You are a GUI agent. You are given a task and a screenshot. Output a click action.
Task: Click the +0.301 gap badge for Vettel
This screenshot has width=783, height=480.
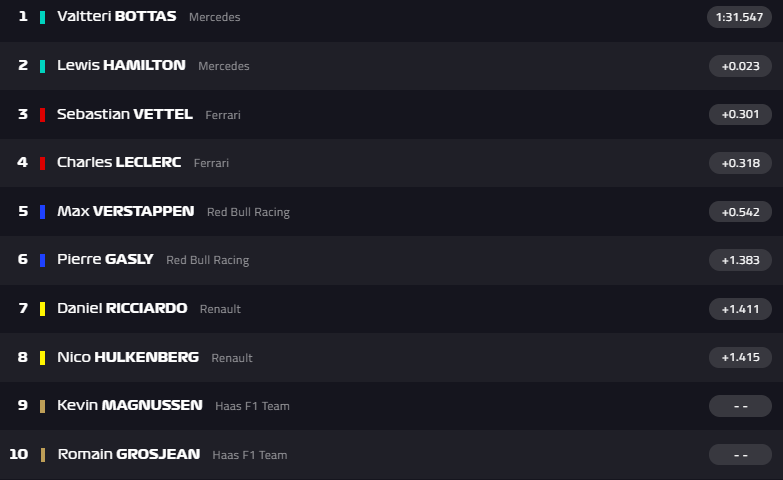pos(740,114)
